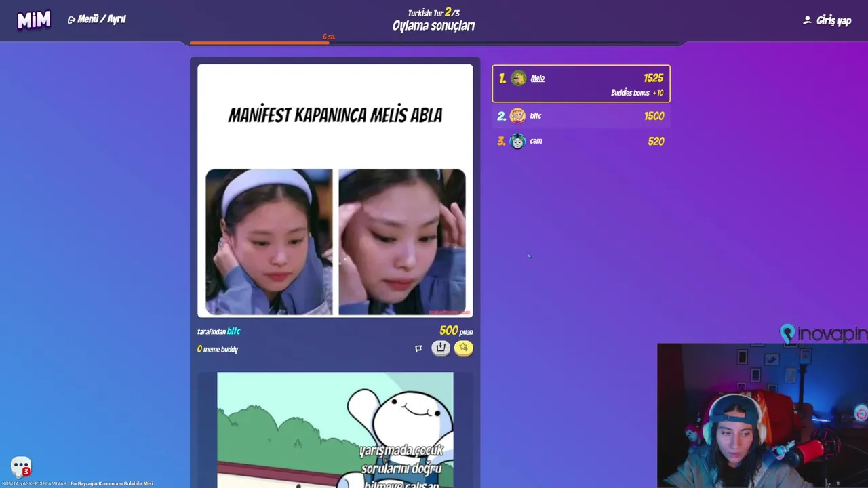Click Melo's 1525 score
The height and width of the screenshot is (488, 868).
pyautogui.click(x=653, y=78)
